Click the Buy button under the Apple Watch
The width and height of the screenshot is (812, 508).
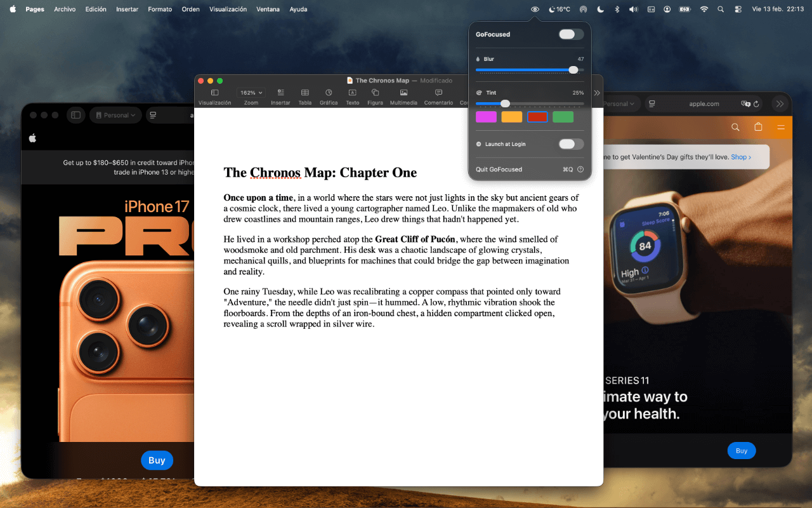741,450
